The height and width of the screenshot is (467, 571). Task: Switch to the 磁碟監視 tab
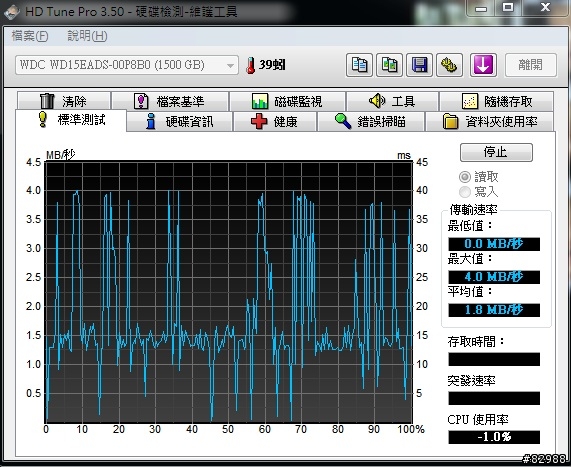coord(287,101)
